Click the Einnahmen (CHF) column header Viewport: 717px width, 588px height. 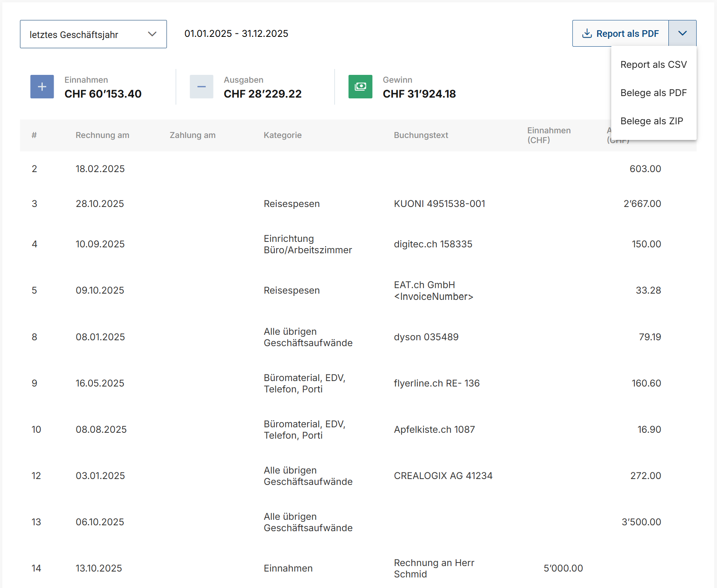coord(549,135)
